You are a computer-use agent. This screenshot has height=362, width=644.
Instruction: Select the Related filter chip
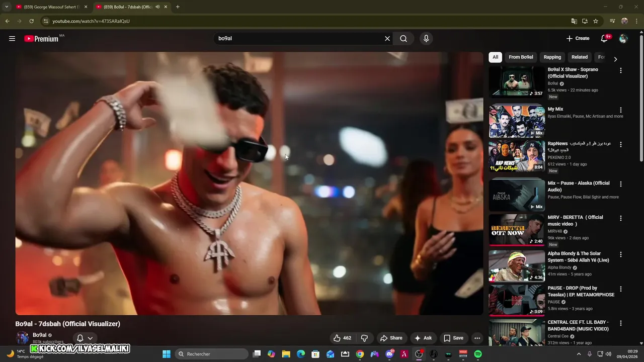click(x=579, y=57)
